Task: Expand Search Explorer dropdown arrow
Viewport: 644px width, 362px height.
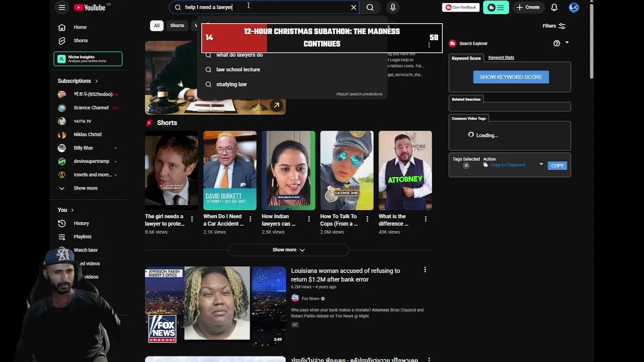Action: pyautogui.click(x=567, y=43)
